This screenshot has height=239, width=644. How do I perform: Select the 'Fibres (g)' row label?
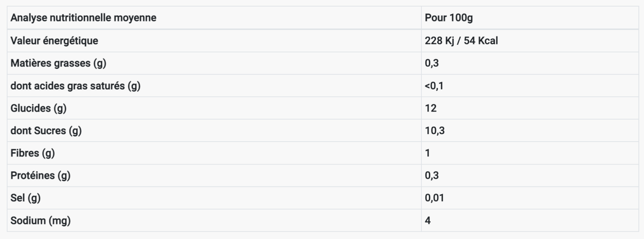click(x=33, y=153)
